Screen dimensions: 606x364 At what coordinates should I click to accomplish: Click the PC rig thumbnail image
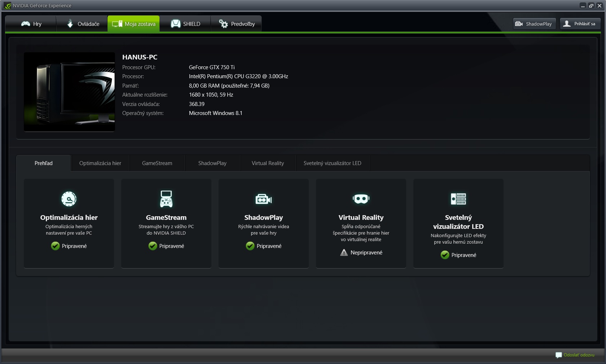(x=69, y=92)
